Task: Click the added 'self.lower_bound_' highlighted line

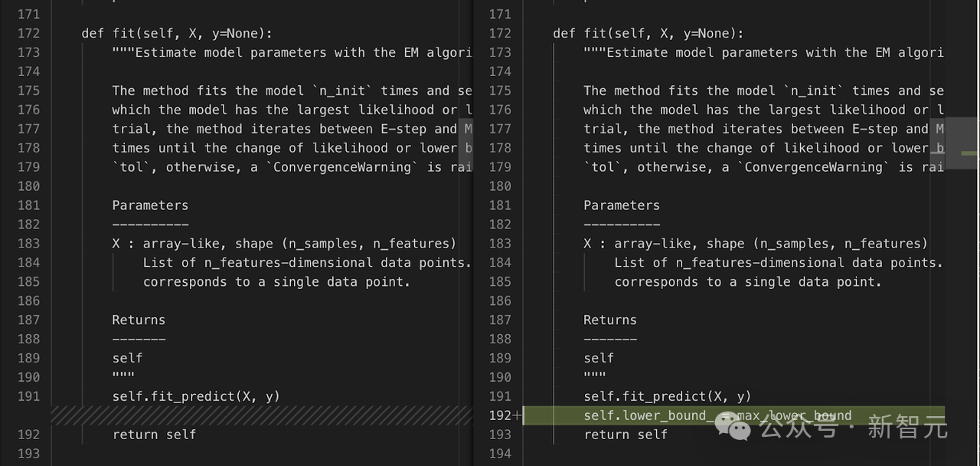Action: click(x=733, y=415)
